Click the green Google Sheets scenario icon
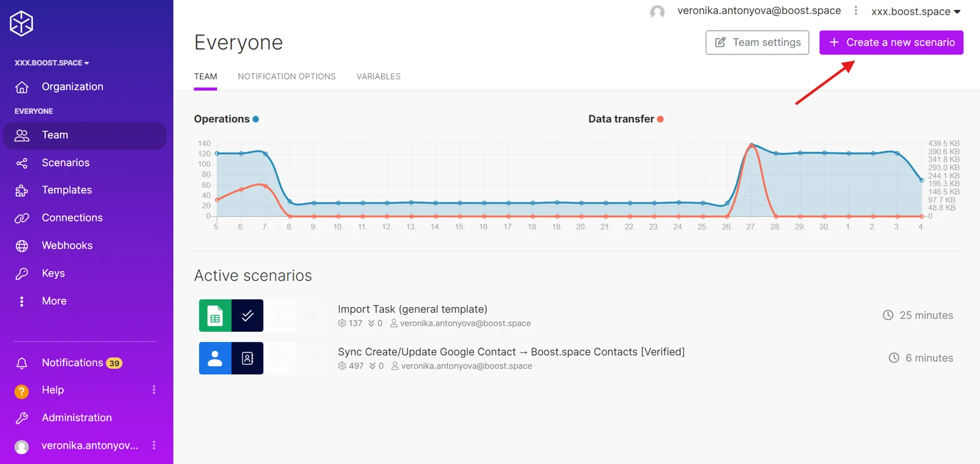 pyautogui.click(x=215, y=315)
